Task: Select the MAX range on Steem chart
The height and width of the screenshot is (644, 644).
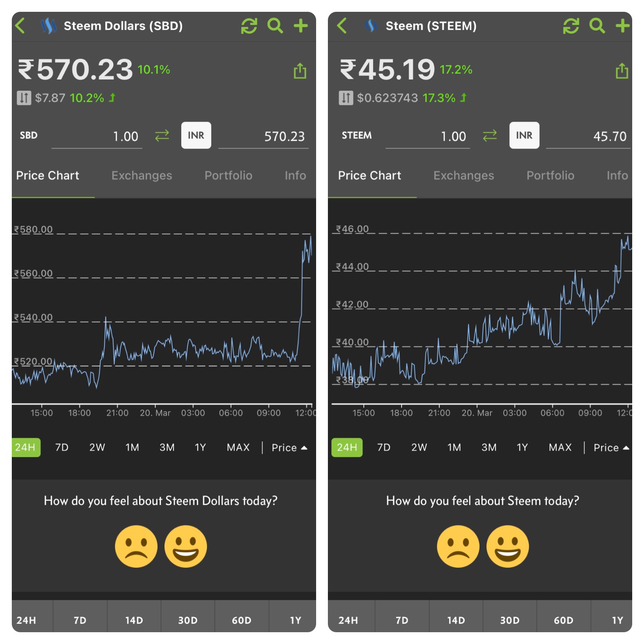Action: [560, 447]
